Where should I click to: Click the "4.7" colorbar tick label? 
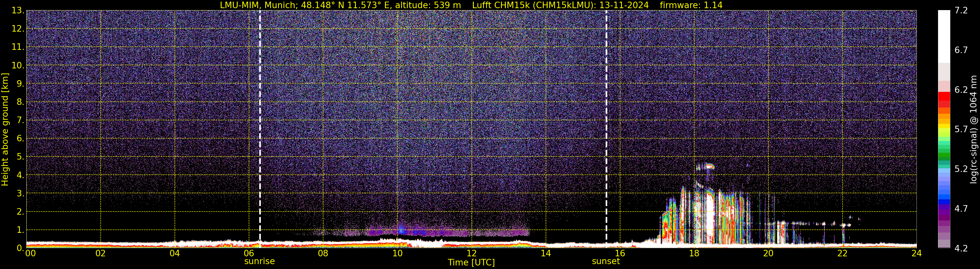coord(961,209)
